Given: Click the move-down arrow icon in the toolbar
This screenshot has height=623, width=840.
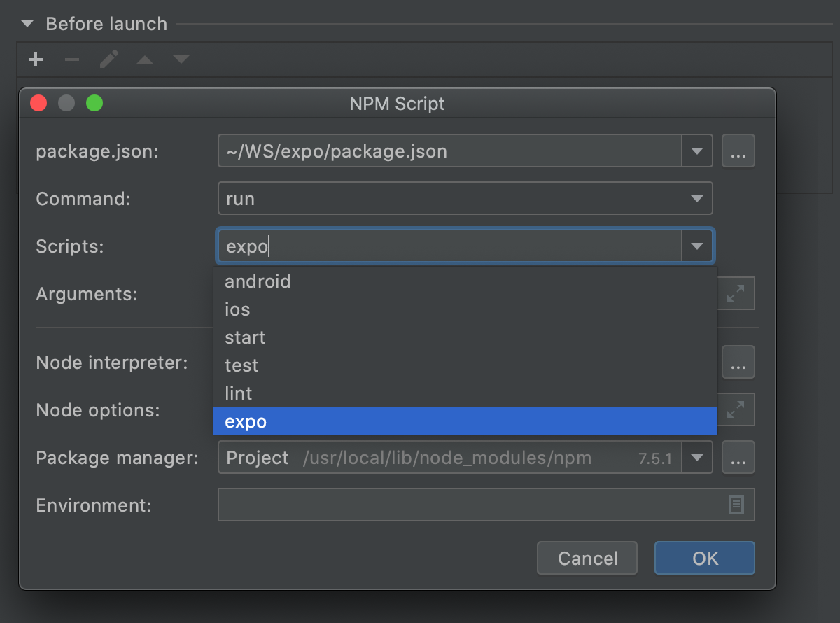Looking at the screenshot, I should pos(181,59).
